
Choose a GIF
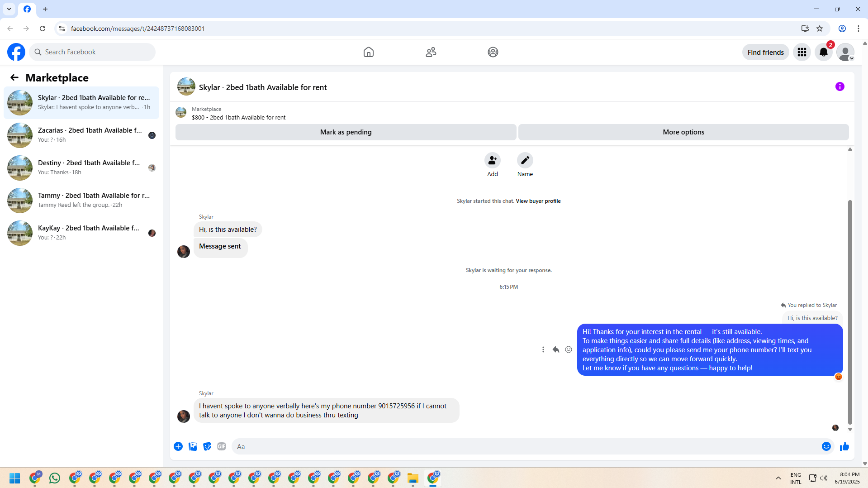tap(222, 446)
